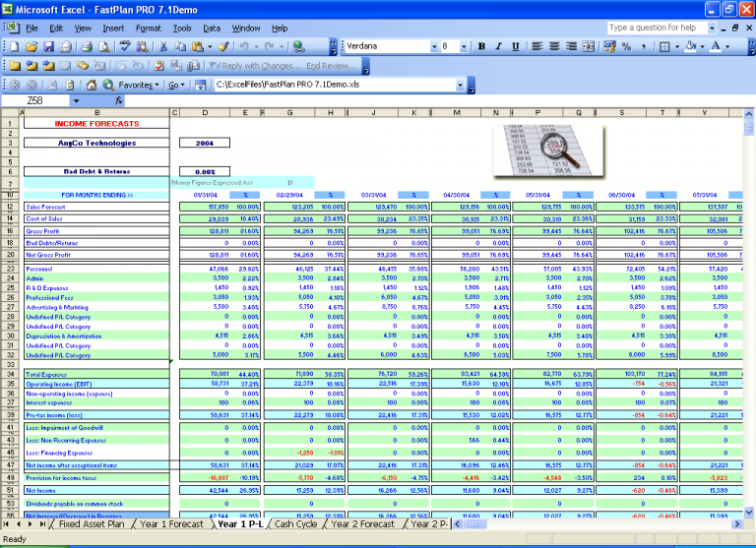Click the Merge and Center icon
Screen dimensions: 756x548
tap(590, 46)
